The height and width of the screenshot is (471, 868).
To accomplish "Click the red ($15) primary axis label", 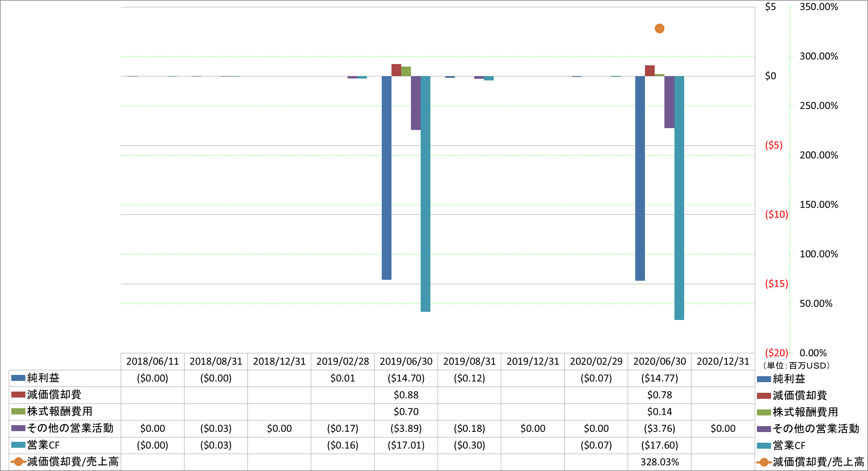I will click(776, 284).
